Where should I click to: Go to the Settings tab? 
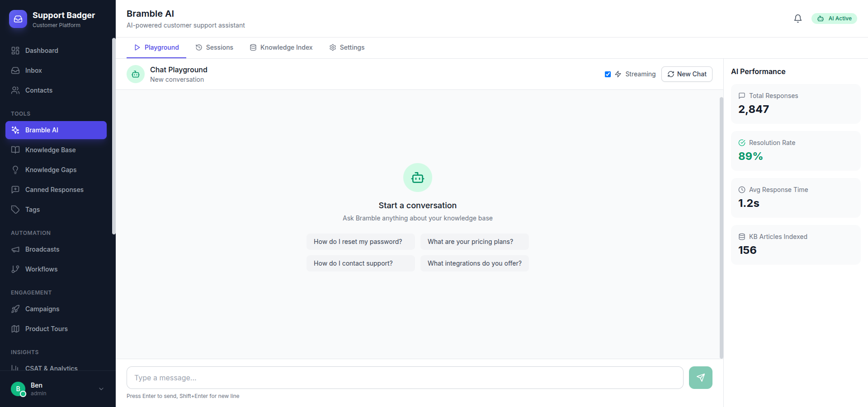click(x=347, y=47)
